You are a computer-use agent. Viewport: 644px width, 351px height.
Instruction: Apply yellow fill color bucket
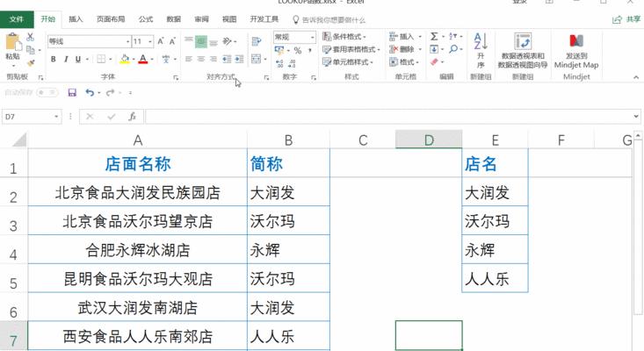point(125,59)
